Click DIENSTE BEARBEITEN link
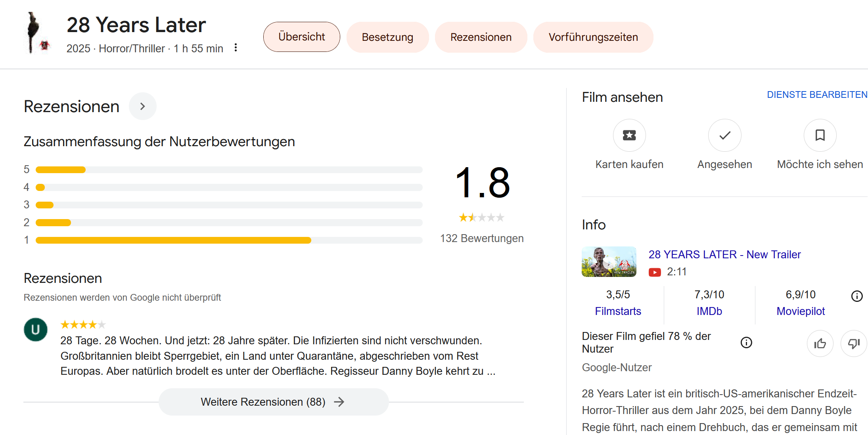 tap(817, 95)
